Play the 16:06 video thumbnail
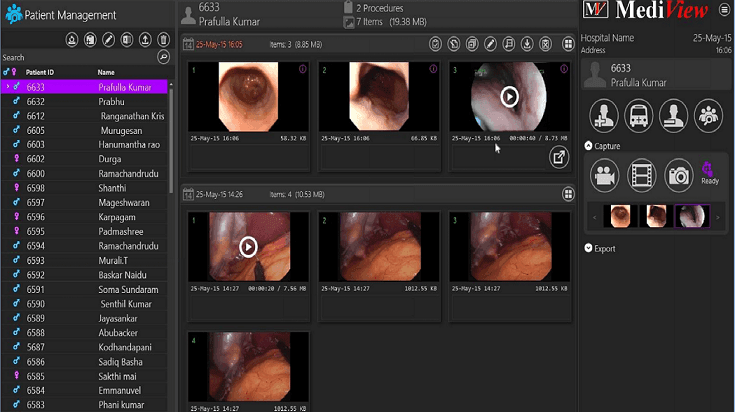Image resolution: width=735 pixels, height=412 pixels. pyautogui.click(x=510, y=97)
